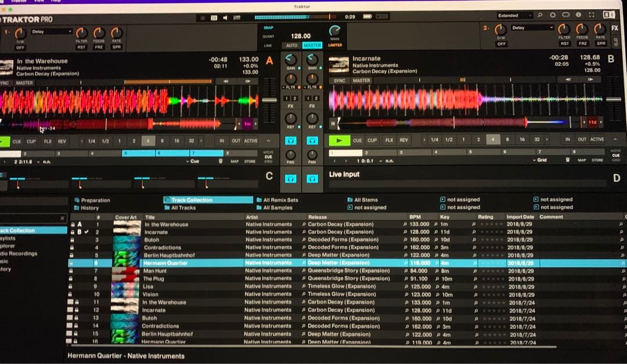Click the headphones cueing icon in the header
The width and height of the screenshot is (627, 364).
pos(567,15)
